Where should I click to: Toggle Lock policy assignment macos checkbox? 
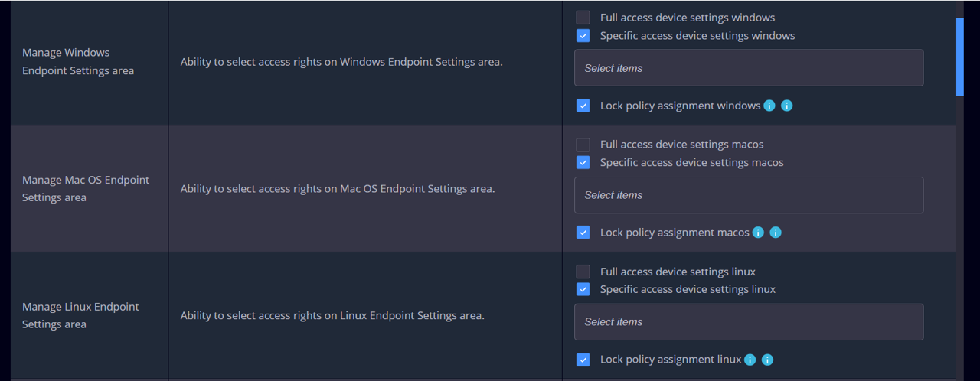[583, 233]
